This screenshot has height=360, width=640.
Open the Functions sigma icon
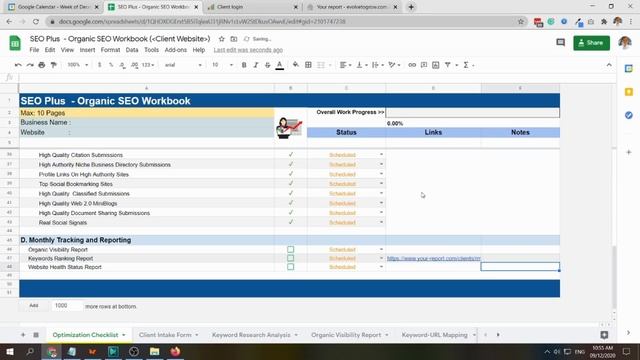click(466, 65)
